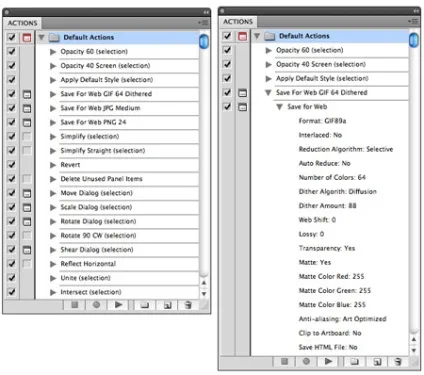Expand Opacity 40 Screen in right panel
Viewport: 424px width, 375px height.
pos(268,64)
